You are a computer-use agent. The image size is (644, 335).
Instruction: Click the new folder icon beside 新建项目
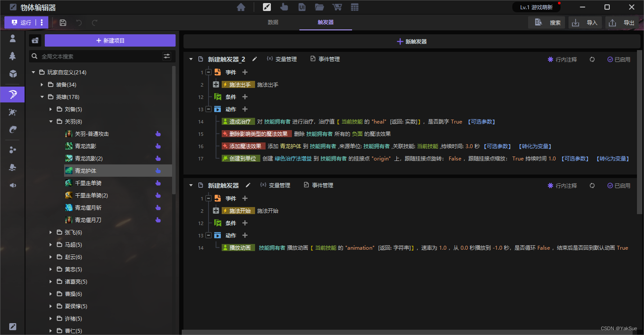click(x=35, y=40)
